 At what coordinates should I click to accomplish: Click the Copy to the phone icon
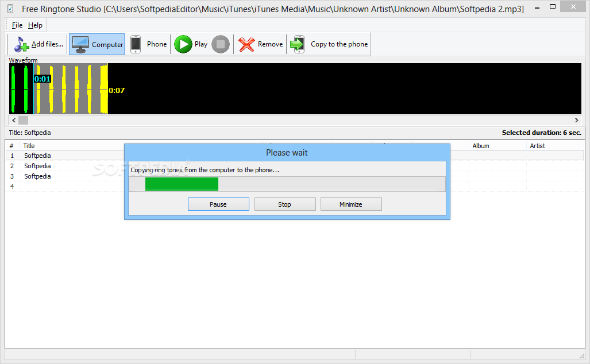click(x=297, y=44)
